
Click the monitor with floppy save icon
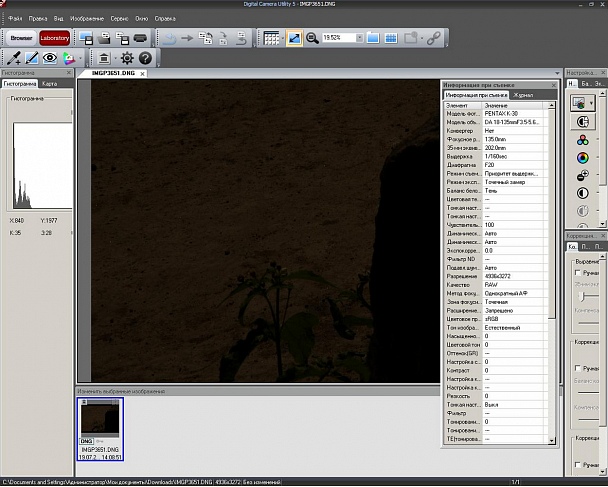[x=86, y=38]
